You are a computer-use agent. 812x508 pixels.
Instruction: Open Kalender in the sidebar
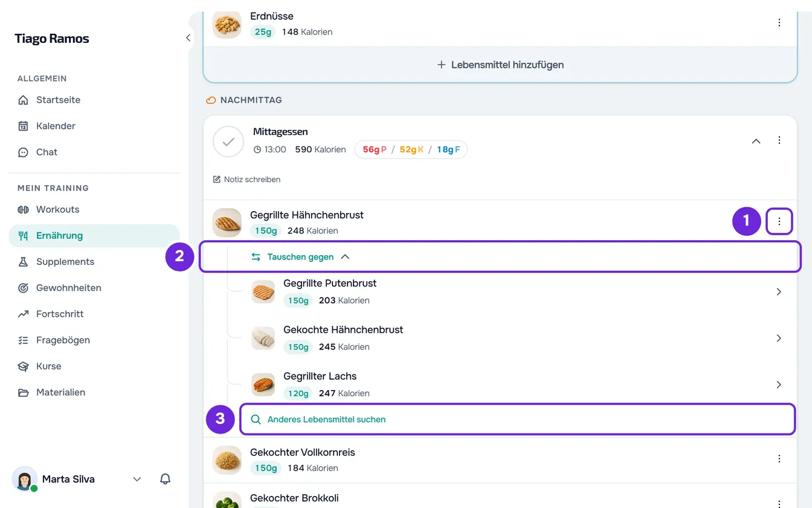(94, 126)
